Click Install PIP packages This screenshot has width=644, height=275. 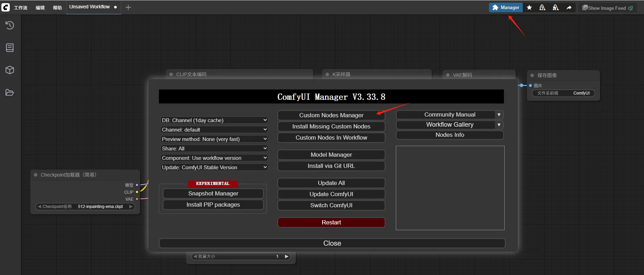tap(213, 205)
